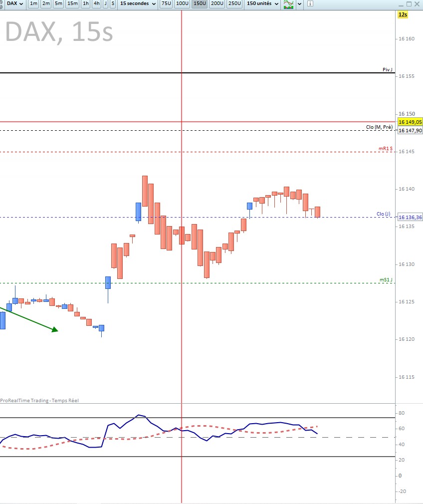Click the 16 115 price axis tick
423x504 pixels.
pos(406,377)
